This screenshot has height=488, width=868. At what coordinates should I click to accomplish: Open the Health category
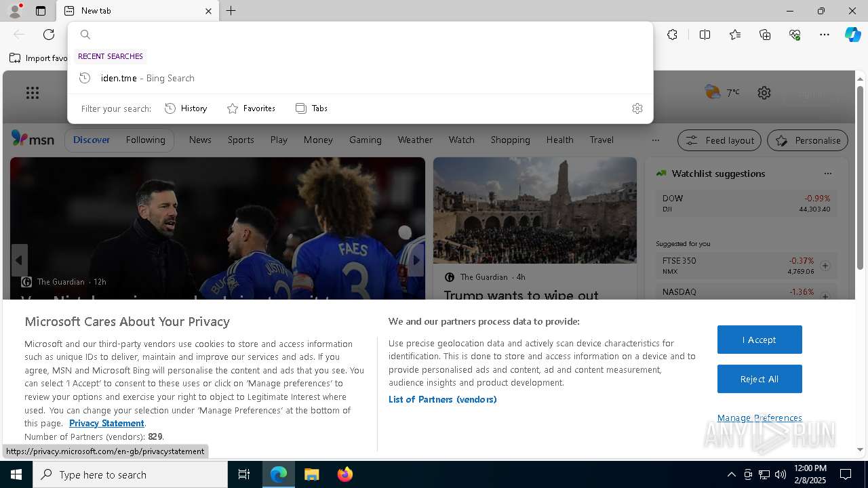click(x=560, y=140)
